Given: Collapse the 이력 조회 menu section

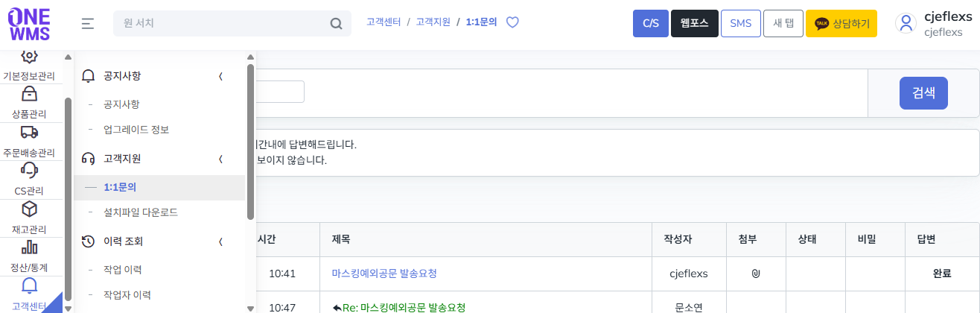Looking at the screenshot, I should click(x=220, y=241).
